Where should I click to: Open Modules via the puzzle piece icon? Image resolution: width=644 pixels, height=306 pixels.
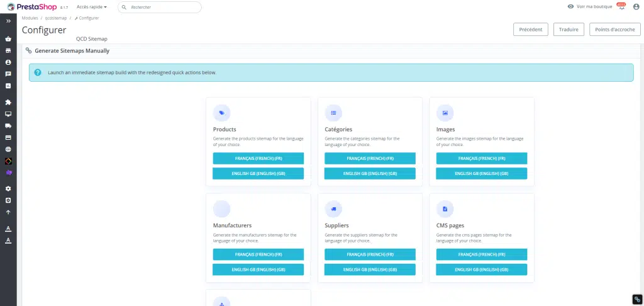click(x=8, y=102)
